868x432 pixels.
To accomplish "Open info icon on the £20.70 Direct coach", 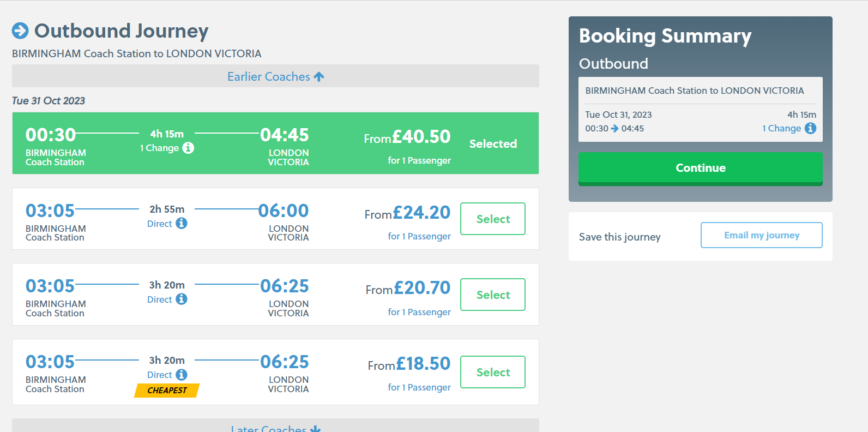I will [x=182, y=299].
